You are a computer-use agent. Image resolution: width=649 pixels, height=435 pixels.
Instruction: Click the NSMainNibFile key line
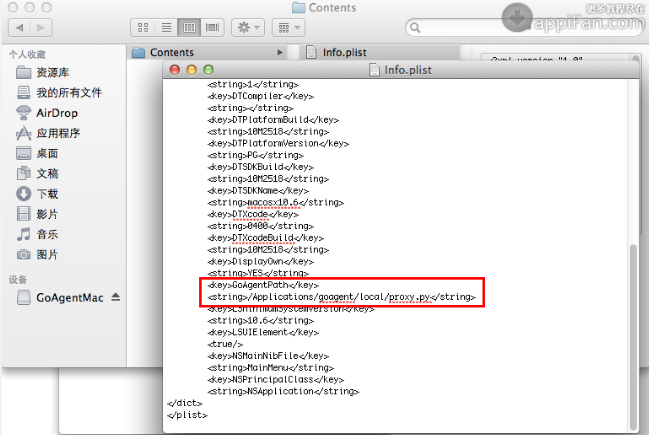(x=268, y=356)
